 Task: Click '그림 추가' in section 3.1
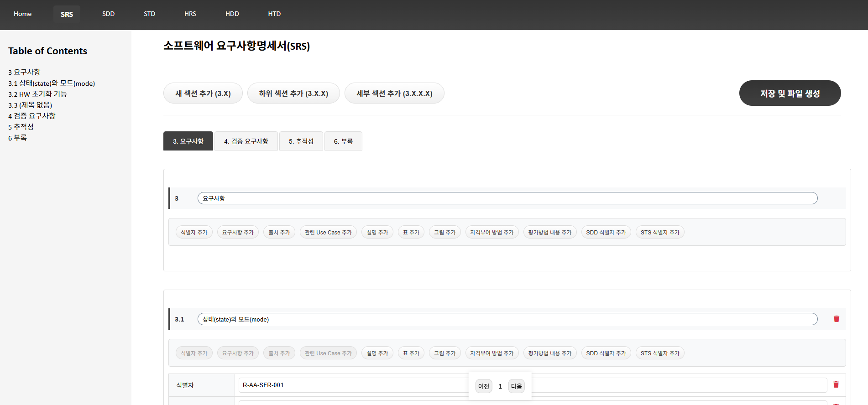point(445,353)
